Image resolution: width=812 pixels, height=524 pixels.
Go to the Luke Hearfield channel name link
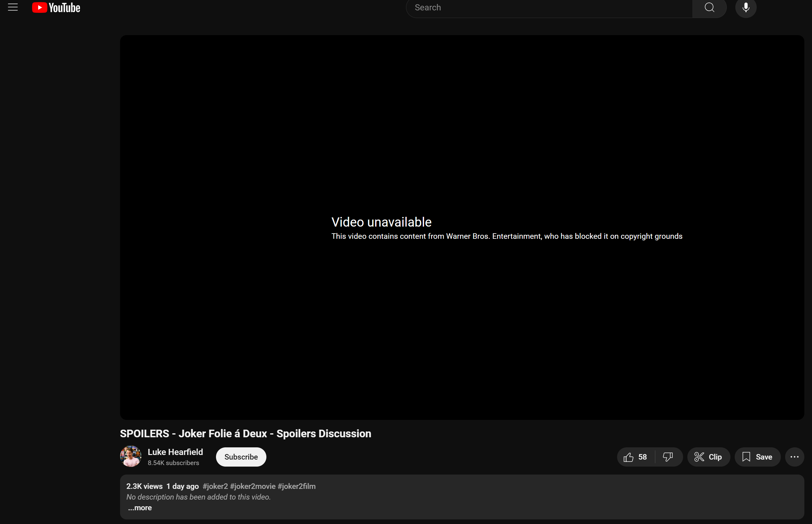(x=175, y=452)
